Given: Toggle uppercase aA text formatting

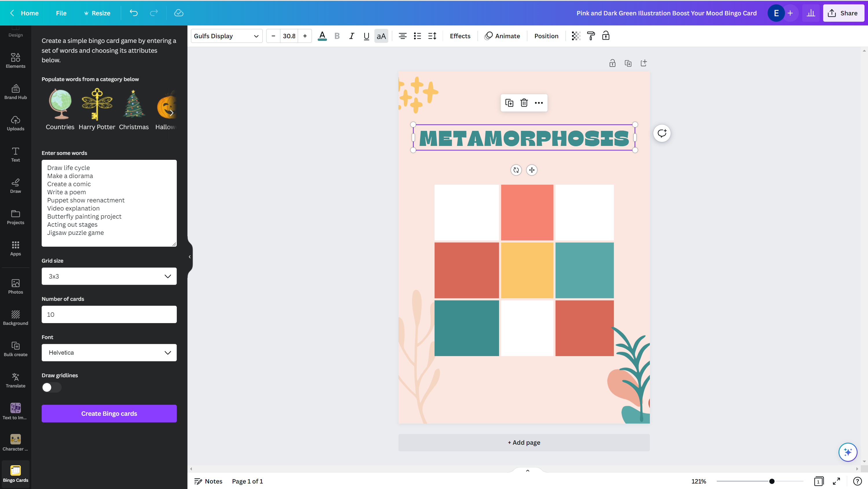Looking at the screenshot, I should tap(381, 36).
